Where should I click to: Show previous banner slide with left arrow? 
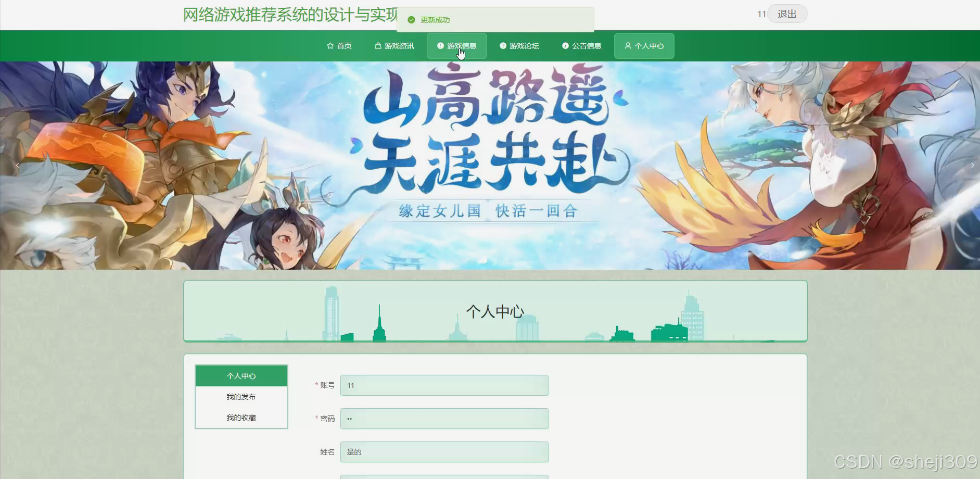tap(17, 166)
